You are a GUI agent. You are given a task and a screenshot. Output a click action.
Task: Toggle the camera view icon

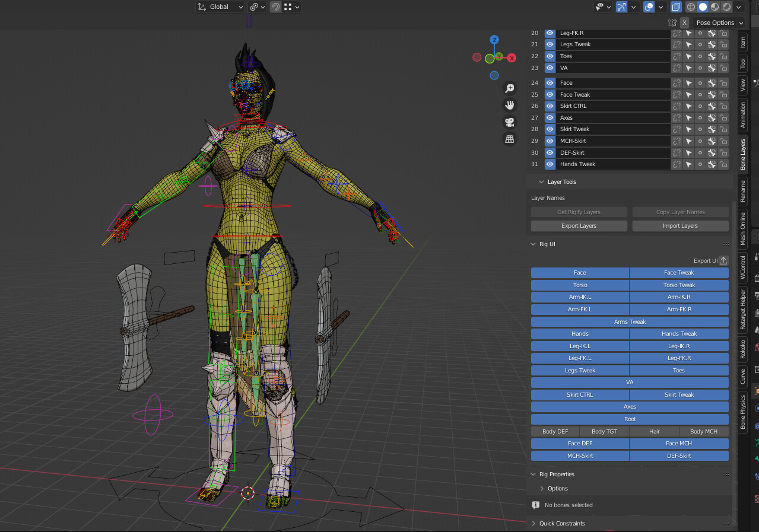pos(509,122)
